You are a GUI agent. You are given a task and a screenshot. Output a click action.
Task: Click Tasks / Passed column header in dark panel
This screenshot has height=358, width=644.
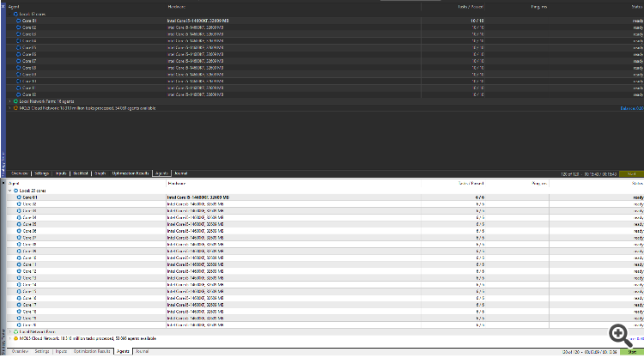[x=471, y=7]
